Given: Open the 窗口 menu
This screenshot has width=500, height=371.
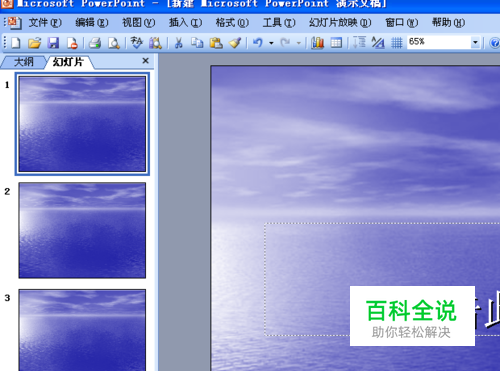Looking at the screenshot, I should coord(401,23).
